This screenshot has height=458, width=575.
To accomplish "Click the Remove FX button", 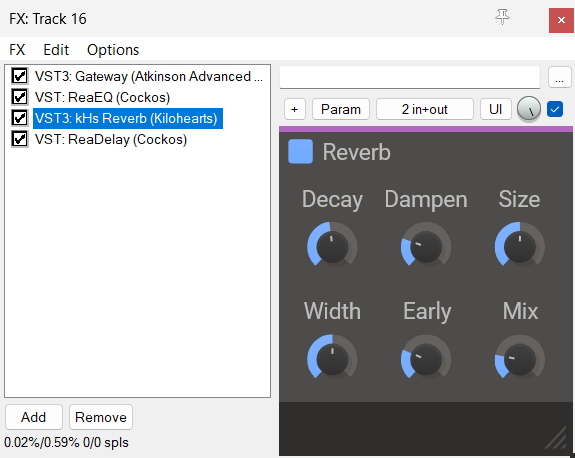I will (101, 417).
